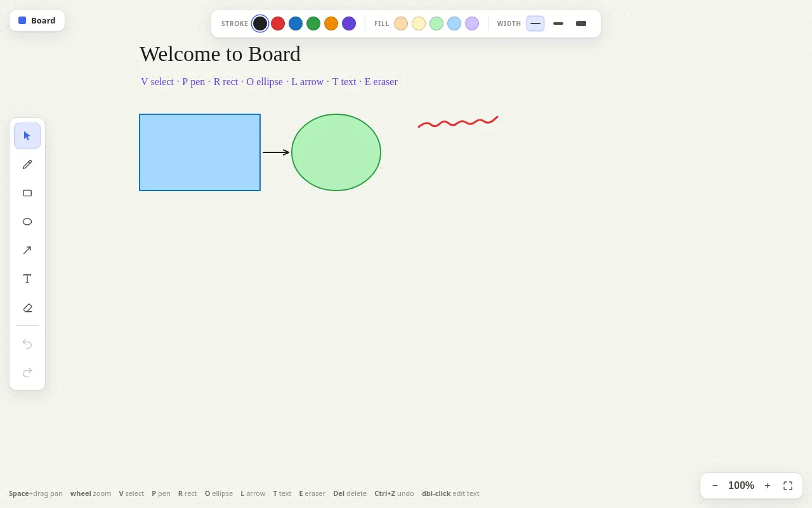The width and height of the screenshot is (812, 508).
Task: Select the thick stroke width
Action: pyautogui.click(x=581, y=23)
